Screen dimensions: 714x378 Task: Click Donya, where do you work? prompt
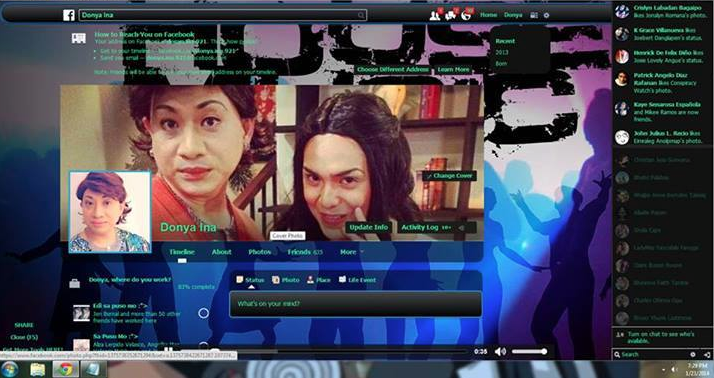(x=130, y=280)
